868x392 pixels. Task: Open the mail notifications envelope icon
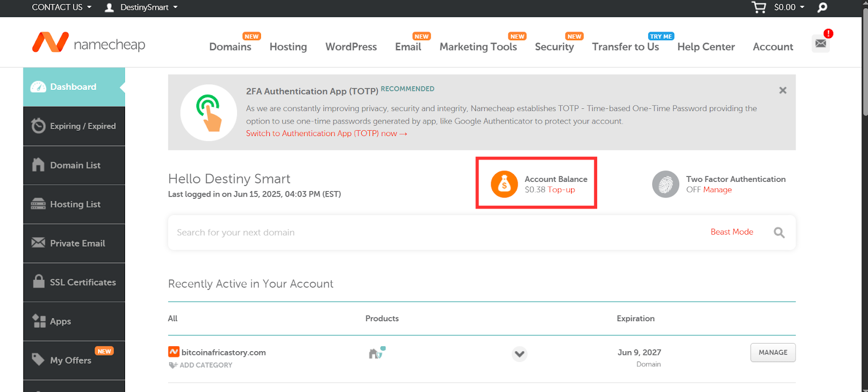tap(821, 43)
